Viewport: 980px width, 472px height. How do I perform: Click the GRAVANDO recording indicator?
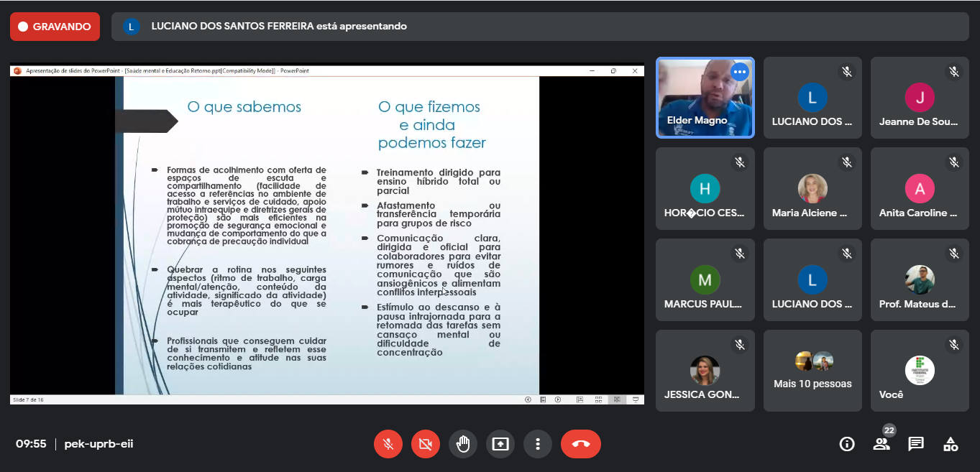(55, 27)
